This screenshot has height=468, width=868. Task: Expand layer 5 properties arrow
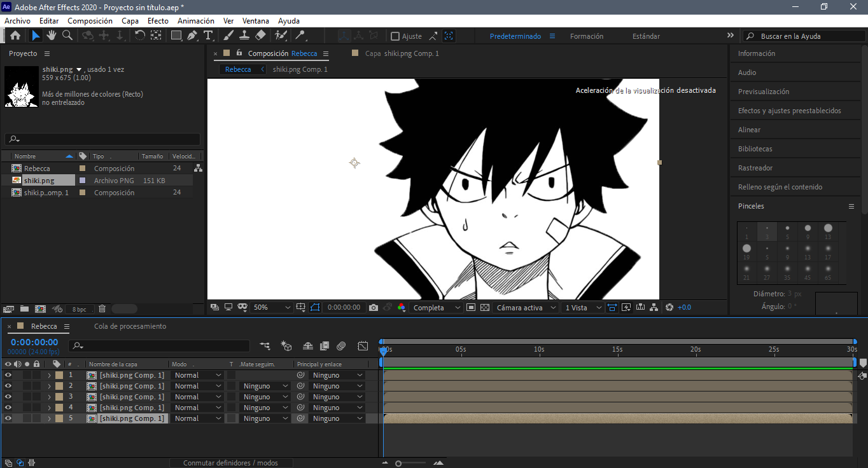[49, 418]
